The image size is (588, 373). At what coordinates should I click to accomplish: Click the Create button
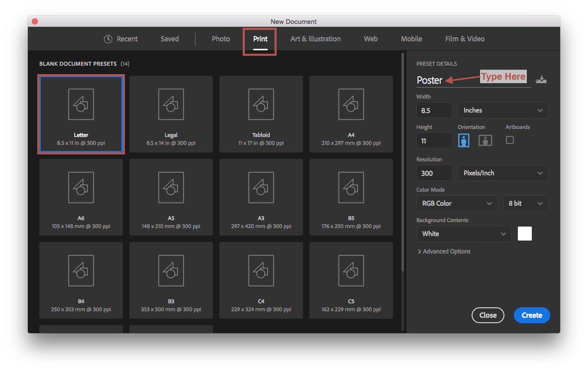[532, 315]
